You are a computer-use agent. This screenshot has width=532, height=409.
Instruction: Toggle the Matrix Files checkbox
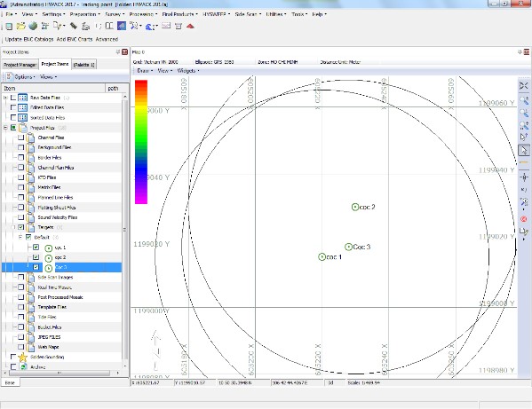pyautogui.click(x=21, y=187)
